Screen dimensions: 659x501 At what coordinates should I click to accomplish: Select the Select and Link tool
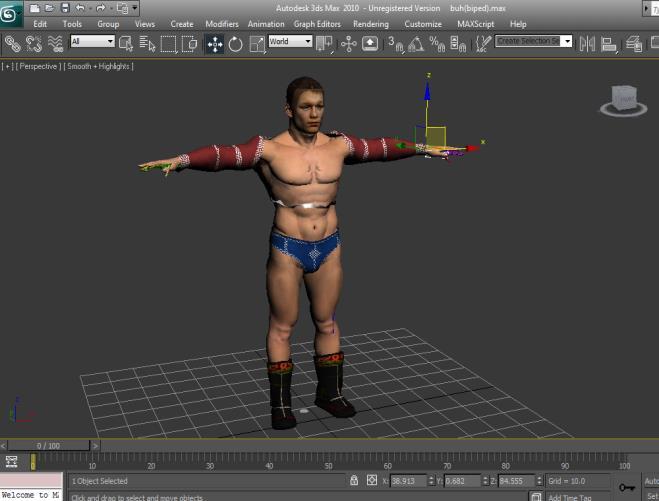(x=13, y=44)
